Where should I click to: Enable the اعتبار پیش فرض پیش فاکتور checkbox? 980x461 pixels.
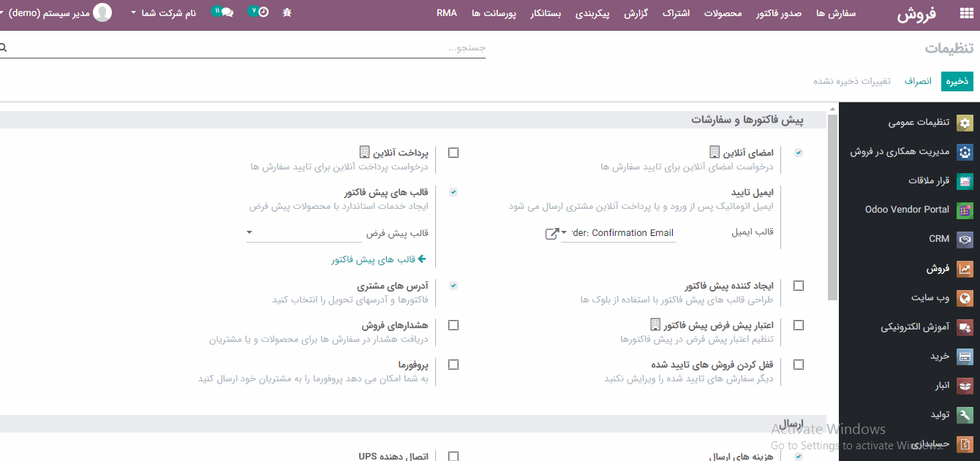pos(799,325)
